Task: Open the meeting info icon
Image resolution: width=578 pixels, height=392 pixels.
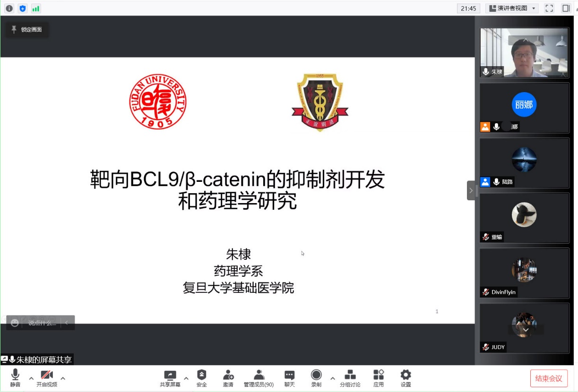Action: click(9, 9)
